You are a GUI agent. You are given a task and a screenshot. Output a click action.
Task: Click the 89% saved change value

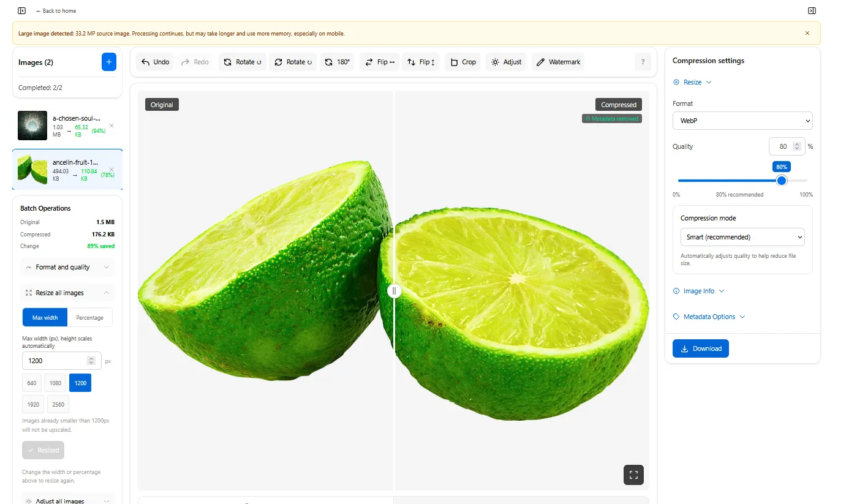[100, 246]
